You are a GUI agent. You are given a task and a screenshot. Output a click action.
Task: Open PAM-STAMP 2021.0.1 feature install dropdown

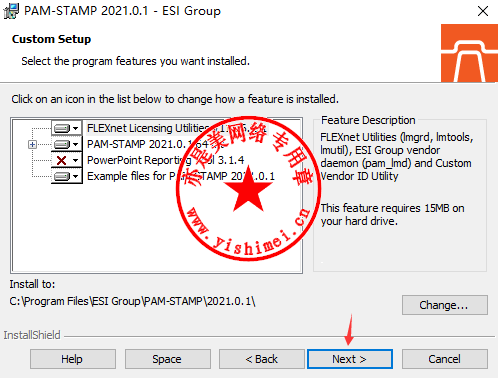pos(67,144)
